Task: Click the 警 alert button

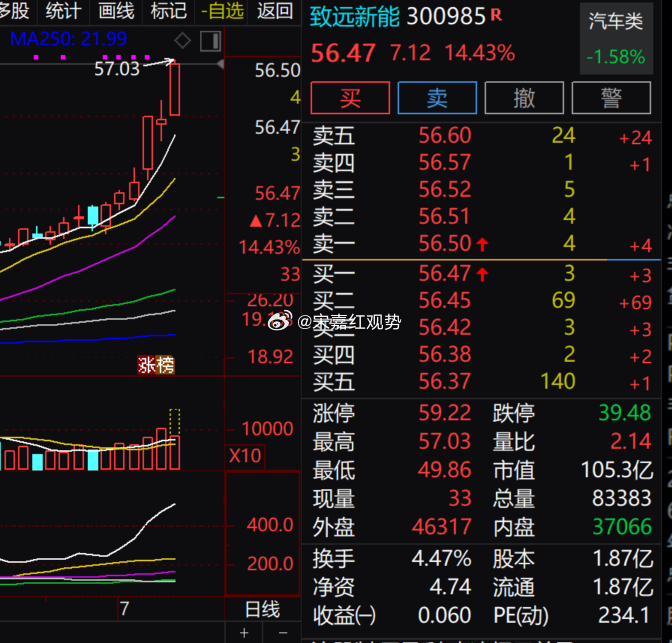Action: pyautogui.click(x=611, y=98)
